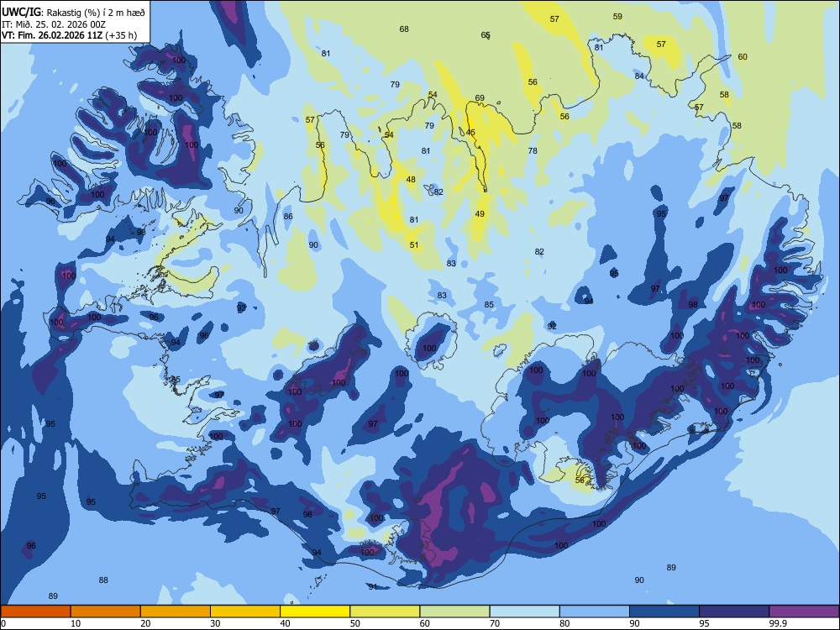
Task: Select the 50–60 yellow-green legend segment
Action: coord(385,612)
